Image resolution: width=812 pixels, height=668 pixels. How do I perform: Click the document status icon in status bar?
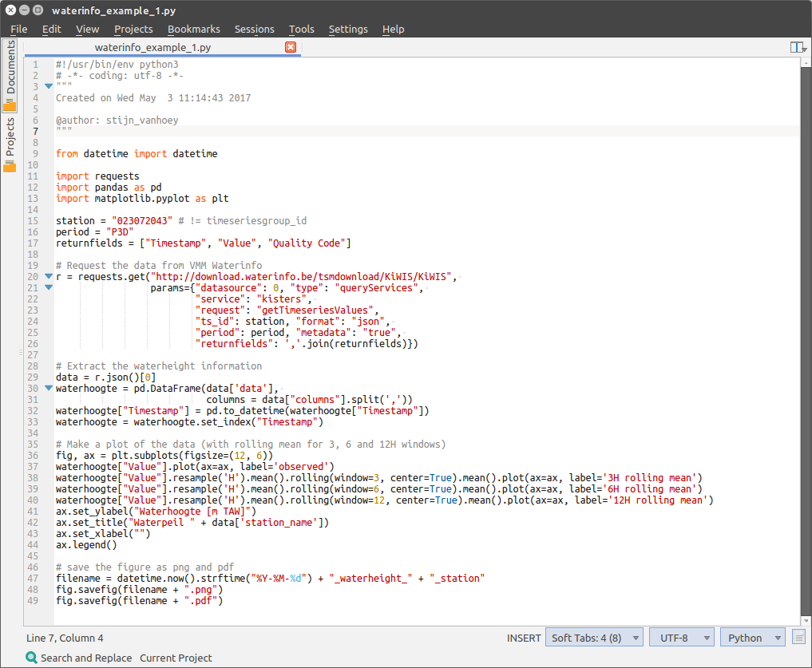[x=798, y=638]
